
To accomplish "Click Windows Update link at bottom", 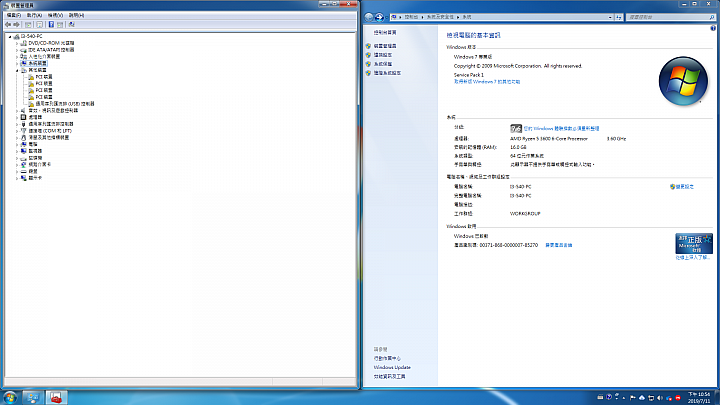I will 392,367.
